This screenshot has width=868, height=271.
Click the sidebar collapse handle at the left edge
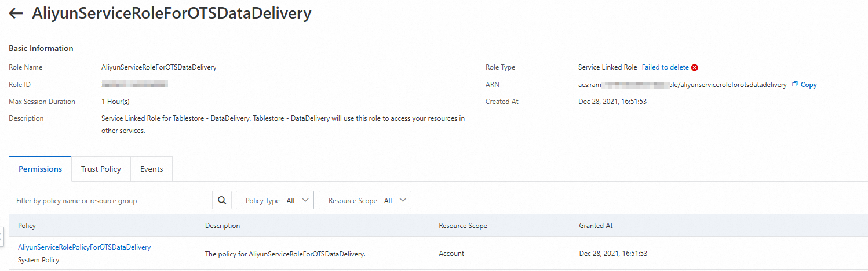click(x=2, y=236)
